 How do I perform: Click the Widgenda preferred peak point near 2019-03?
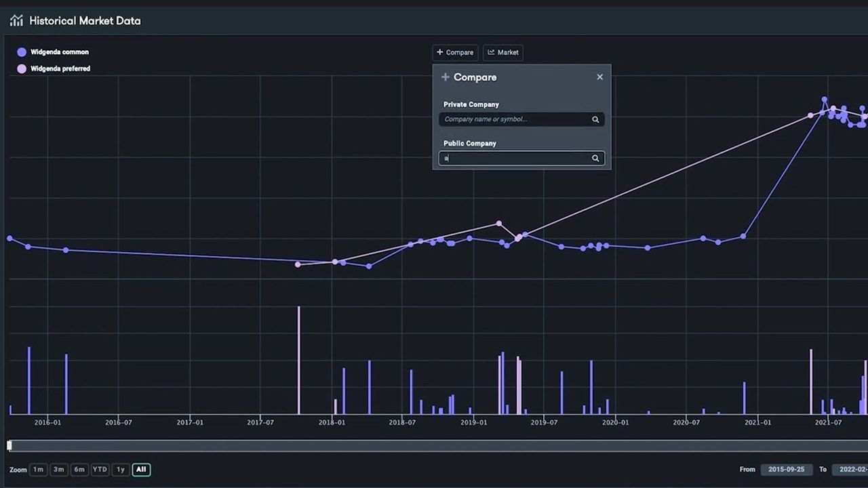[499, 224]
